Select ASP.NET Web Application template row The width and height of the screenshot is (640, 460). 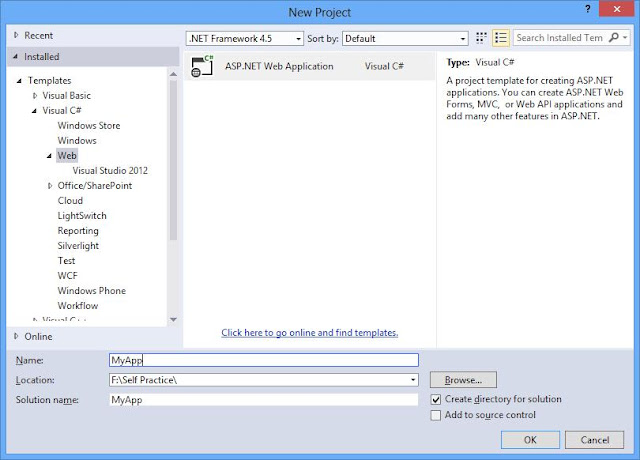click(x=309, y=66)
